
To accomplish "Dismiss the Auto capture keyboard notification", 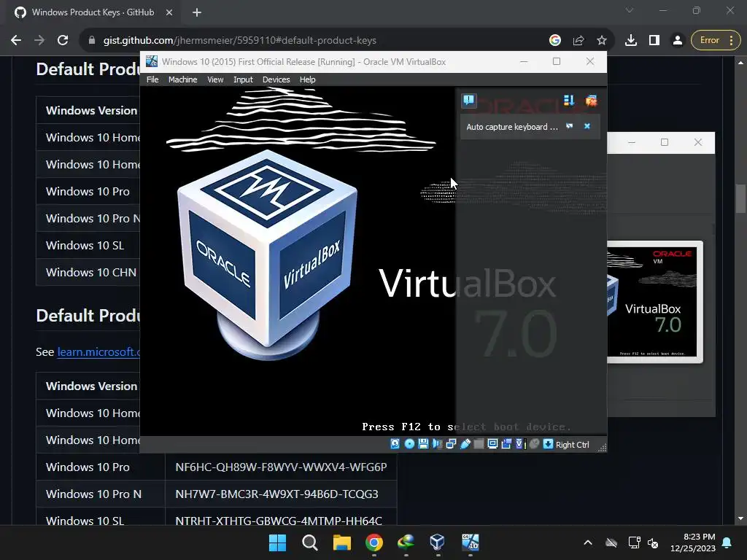I will coord(587,126).
